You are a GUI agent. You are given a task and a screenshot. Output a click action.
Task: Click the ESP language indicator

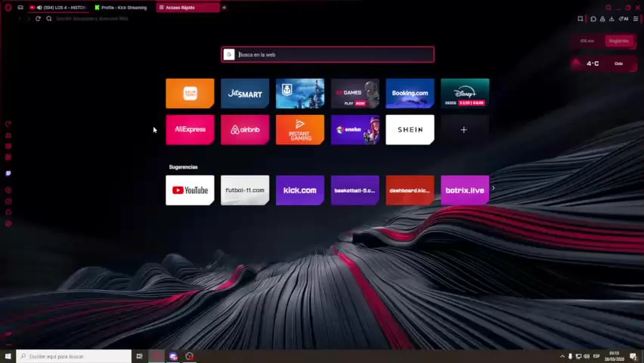(597, 356)
